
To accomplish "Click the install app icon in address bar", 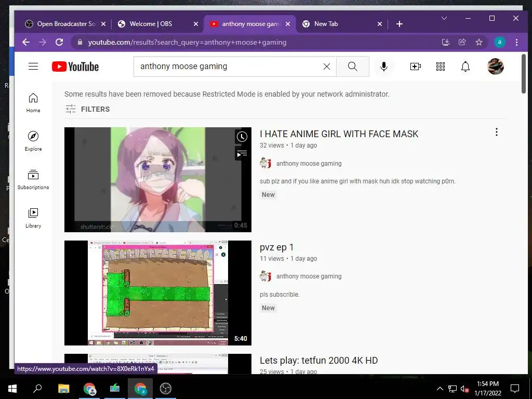I will 445,42.
